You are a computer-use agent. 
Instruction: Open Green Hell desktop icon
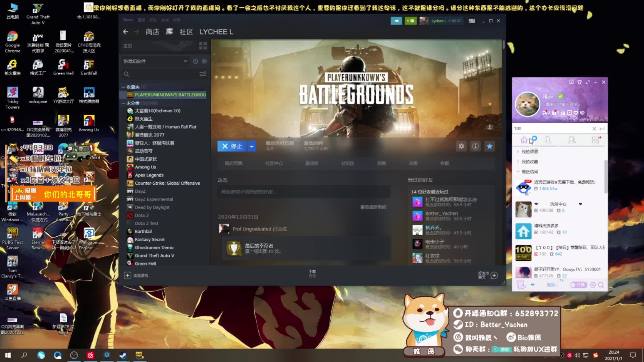(x=63, y=67)
